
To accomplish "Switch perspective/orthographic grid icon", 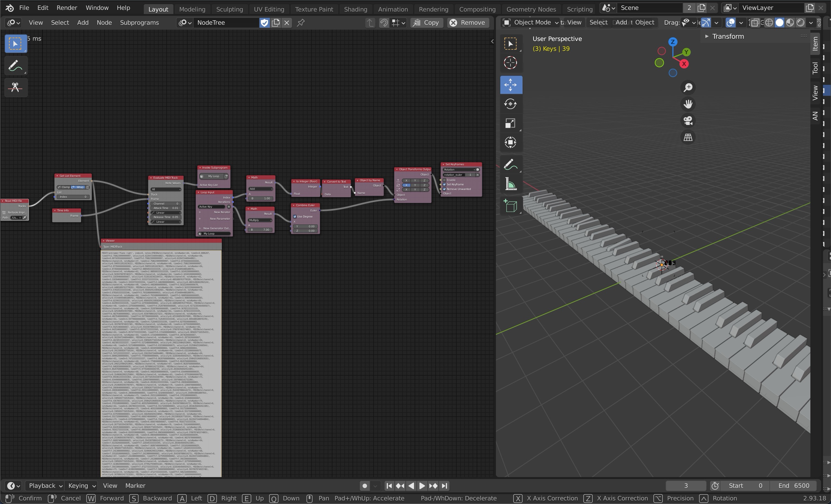I will tap(688, 137).
